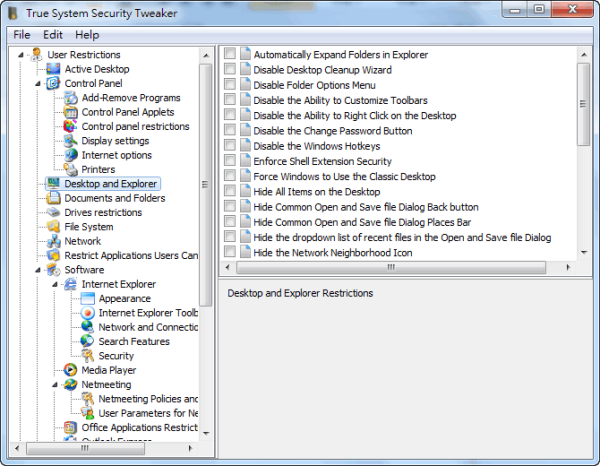The image size is (600, 466).
Task: Click the options list scroll up arrow
Action: [584, 55]
